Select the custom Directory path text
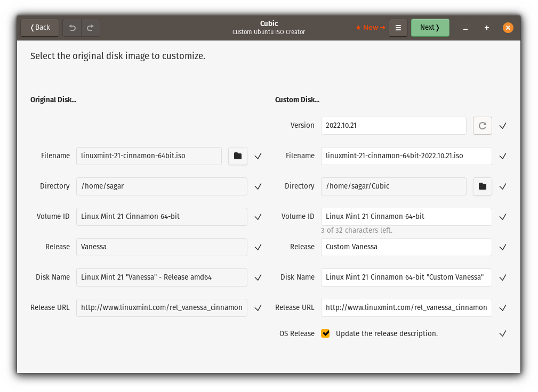 point(393,186)
